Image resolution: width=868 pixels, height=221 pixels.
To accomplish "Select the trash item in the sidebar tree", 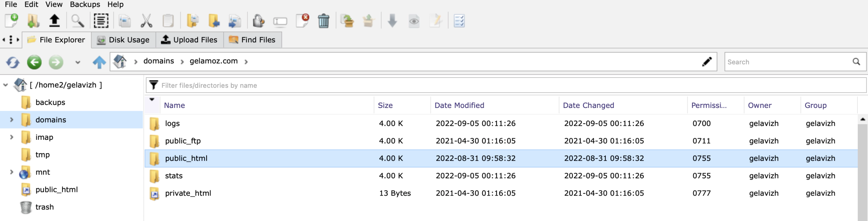I will pyautogui.click(x=44, y=207).
